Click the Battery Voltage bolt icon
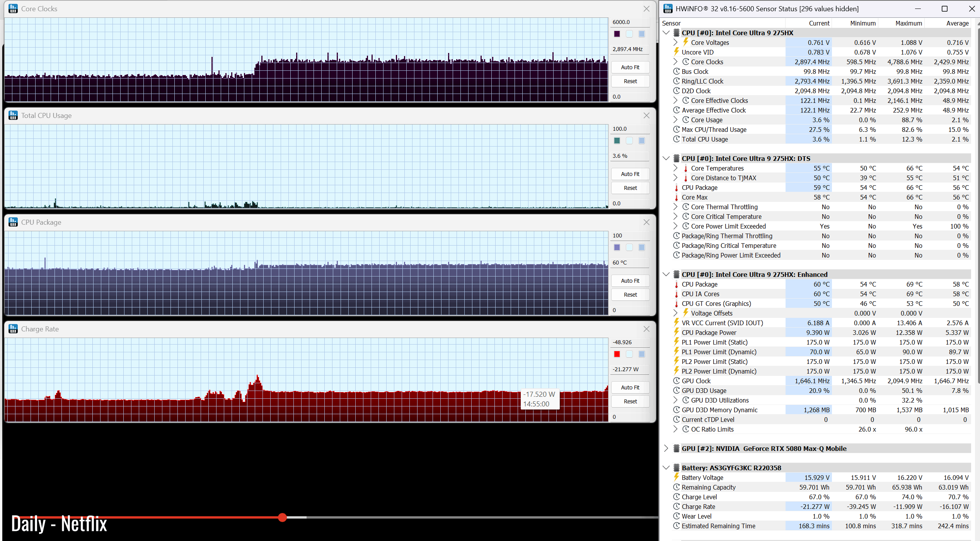 pyautogui.click(x=677, y=477)
